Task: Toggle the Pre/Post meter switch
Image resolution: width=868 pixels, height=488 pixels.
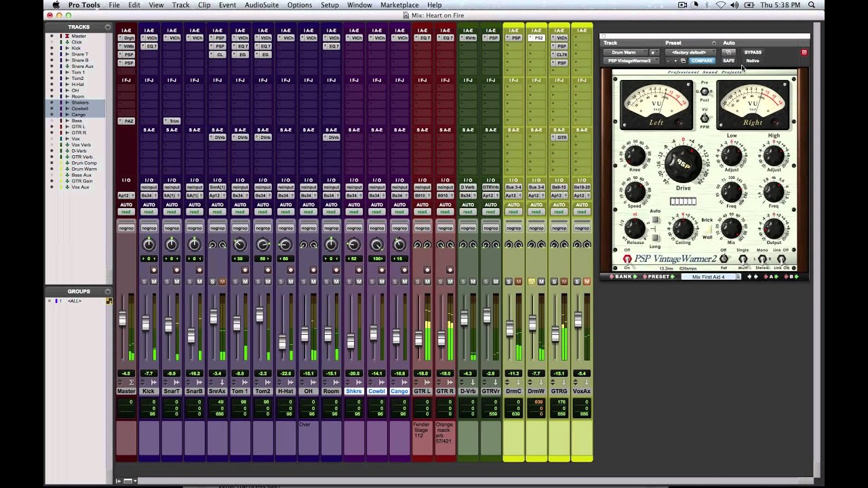Action: click(x=705, y=91)
